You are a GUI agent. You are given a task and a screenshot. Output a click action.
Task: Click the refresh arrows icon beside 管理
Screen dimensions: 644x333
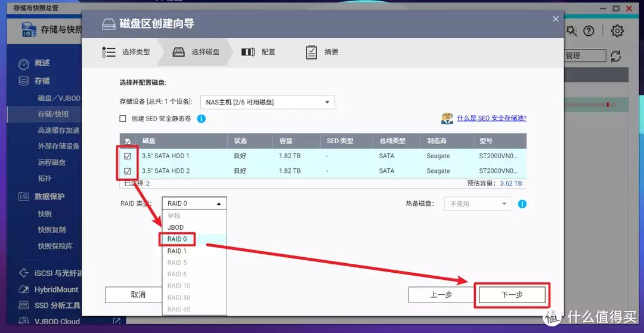[615, 56]
